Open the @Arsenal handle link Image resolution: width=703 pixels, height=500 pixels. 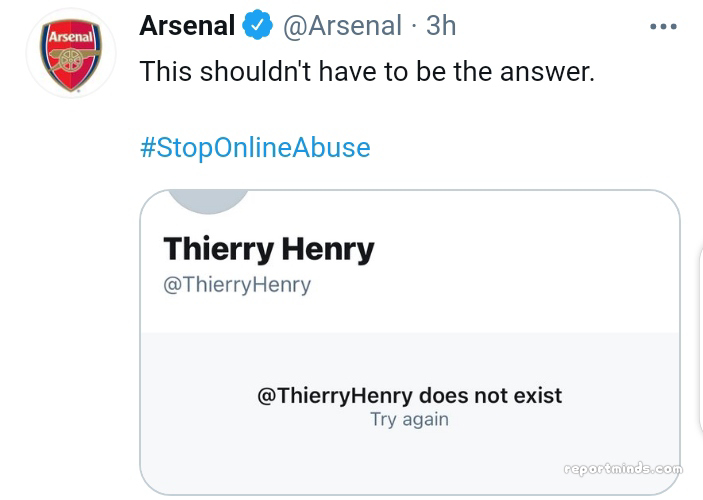tap(343, 26)
